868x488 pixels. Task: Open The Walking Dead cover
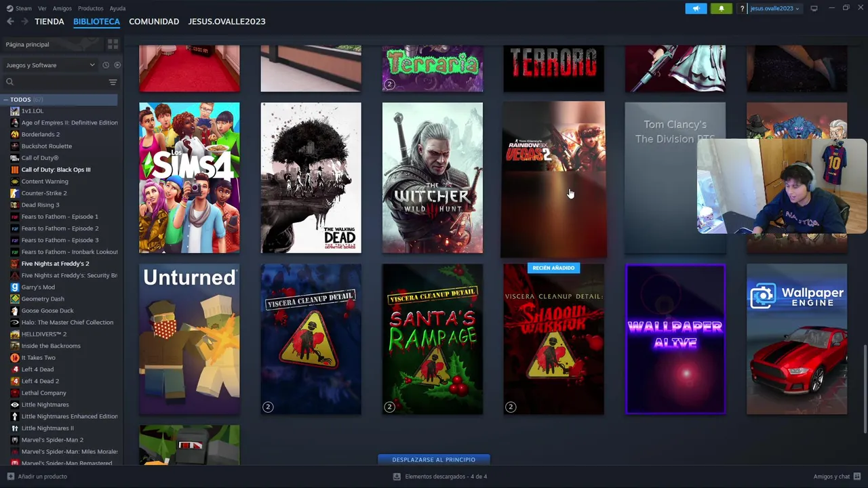[311, 178]
